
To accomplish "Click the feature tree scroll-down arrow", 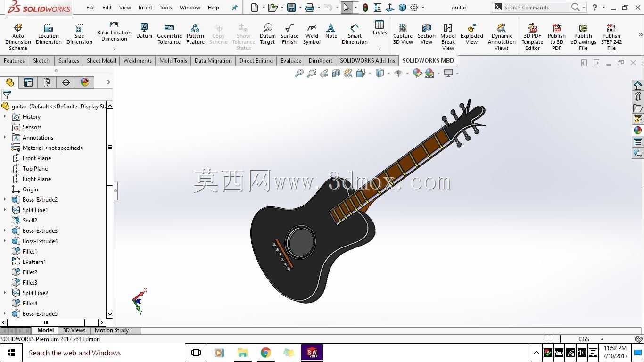I will (110, 314).
